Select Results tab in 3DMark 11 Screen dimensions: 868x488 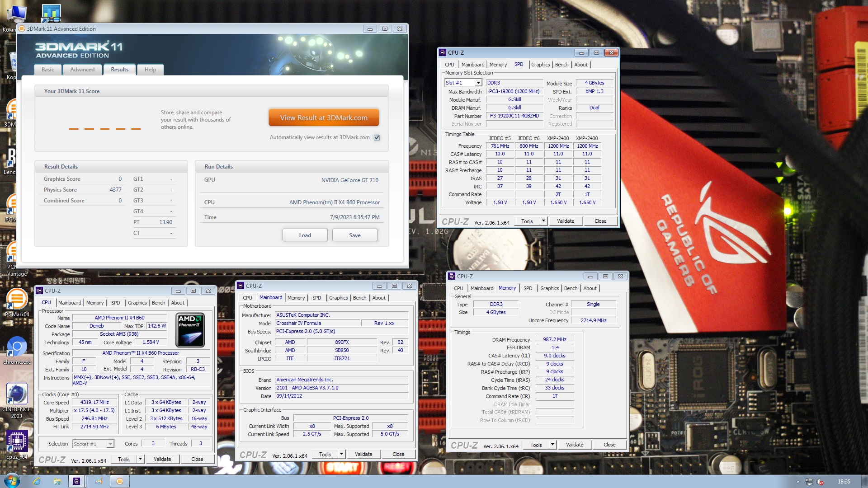[x=119, y=70]
